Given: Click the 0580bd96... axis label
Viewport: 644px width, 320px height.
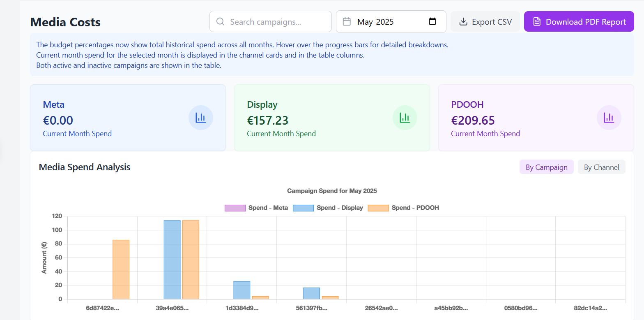Looking at the screenshot, I should [x=521, y=308].
